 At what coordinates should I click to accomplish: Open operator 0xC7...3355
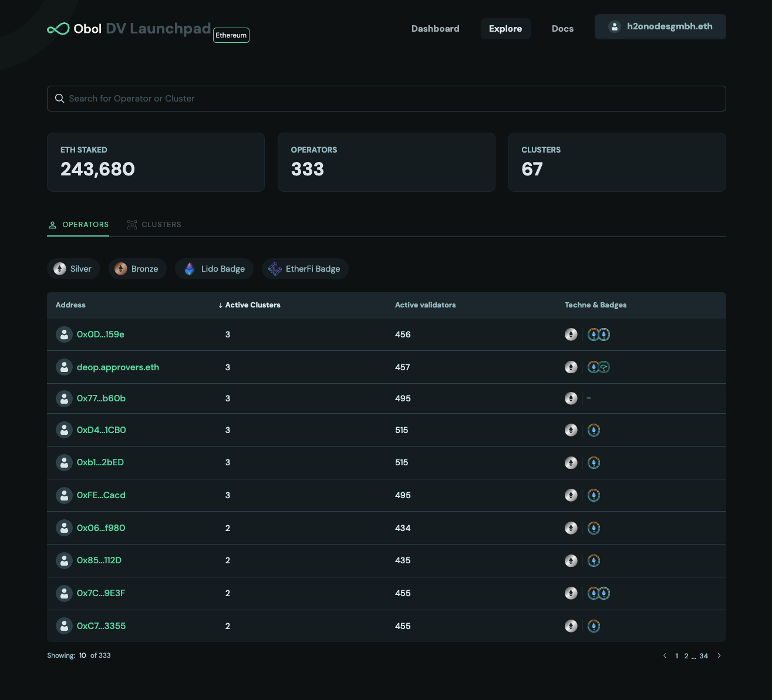(102, 626)
